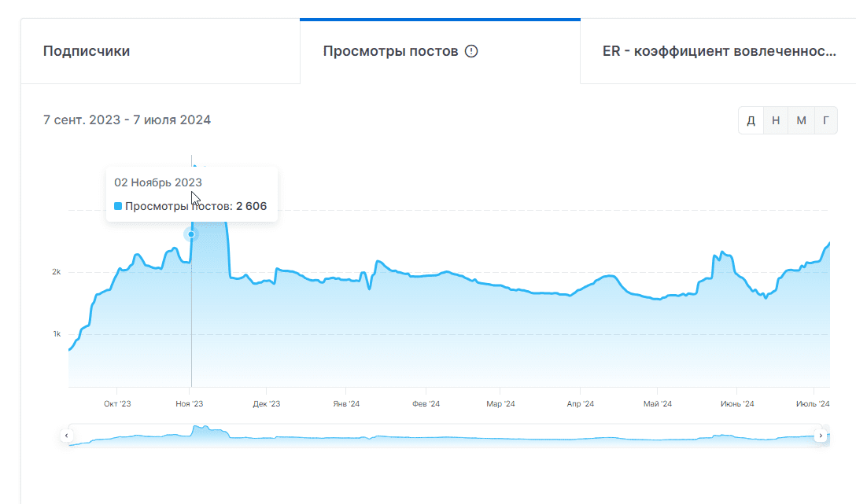Open the ER - коэффициент вовлеченности tab

[718, 52]
